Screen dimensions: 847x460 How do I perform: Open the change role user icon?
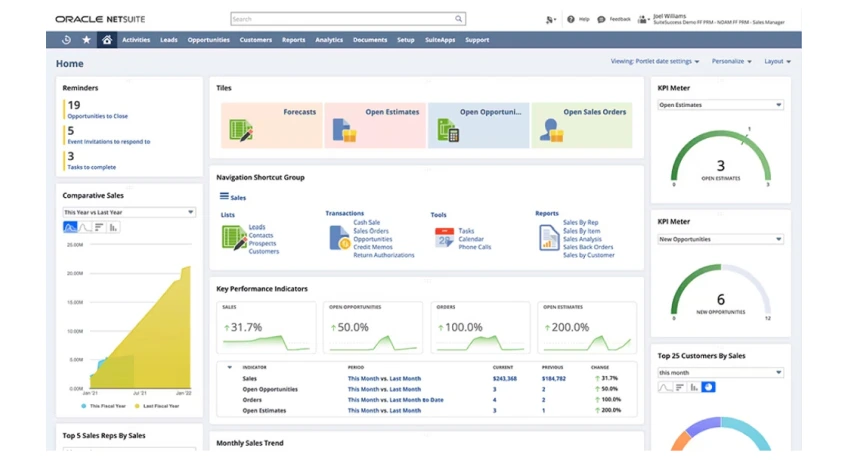[x=642, y=19]
